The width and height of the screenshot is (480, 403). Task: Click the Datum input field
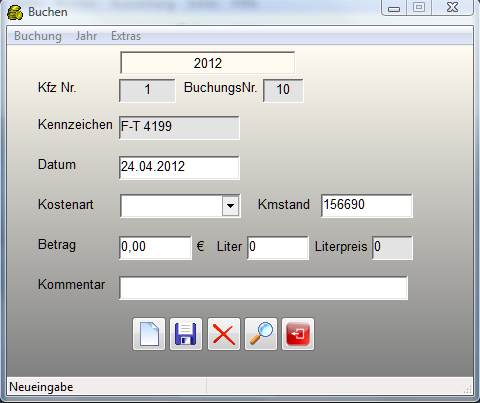pos(179,168)
